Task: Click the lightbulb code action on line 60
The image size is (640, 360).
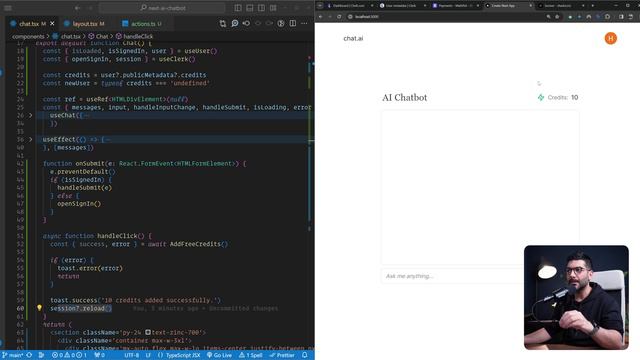Action: (x=39, y=308)
